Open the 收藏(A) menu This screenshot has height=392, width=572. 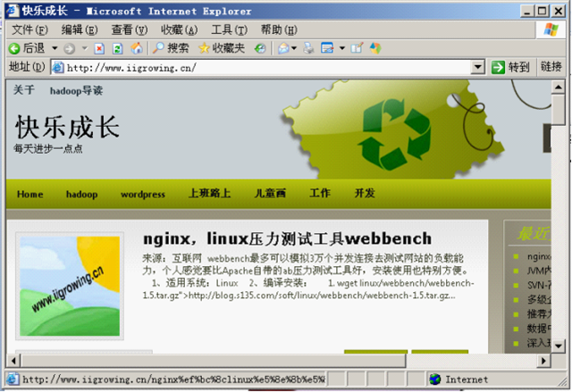pos(180,29)
